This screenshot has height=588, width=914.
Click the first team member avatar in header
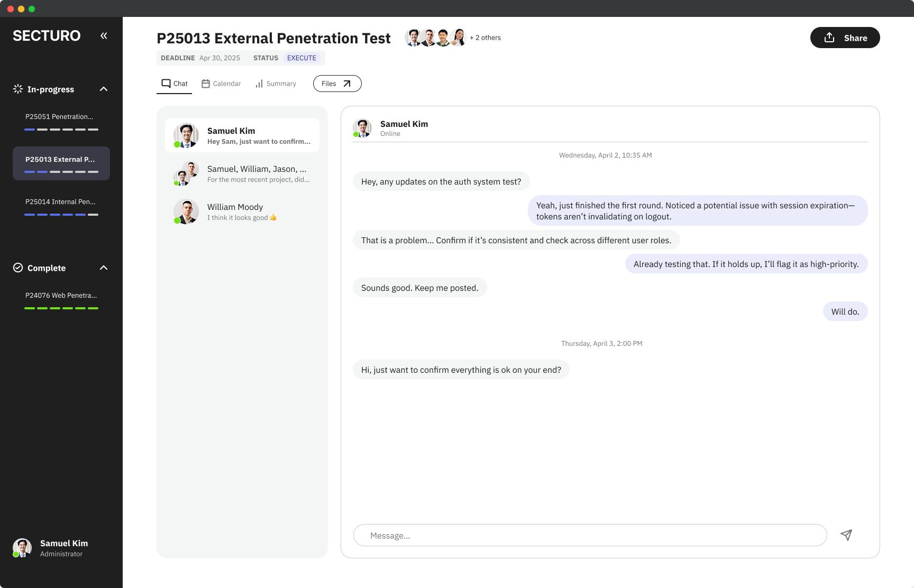pos(413,38)
